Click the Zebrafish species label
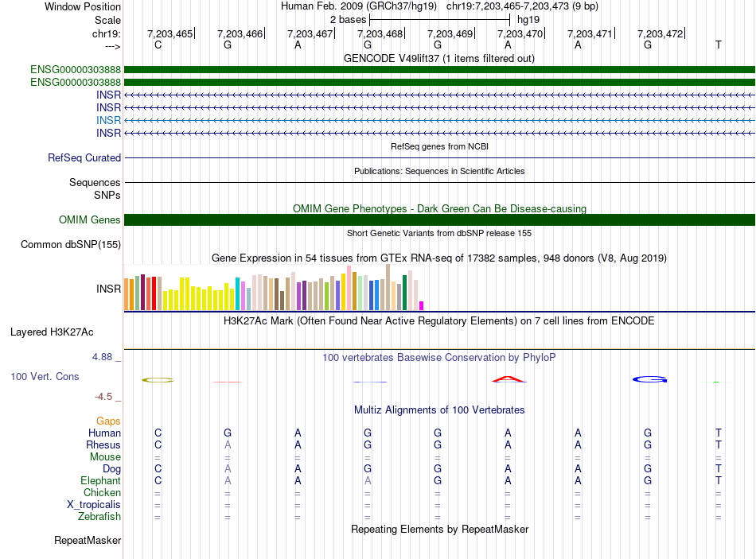The width and height of the screenshot is (756, 559). [99, 516]
